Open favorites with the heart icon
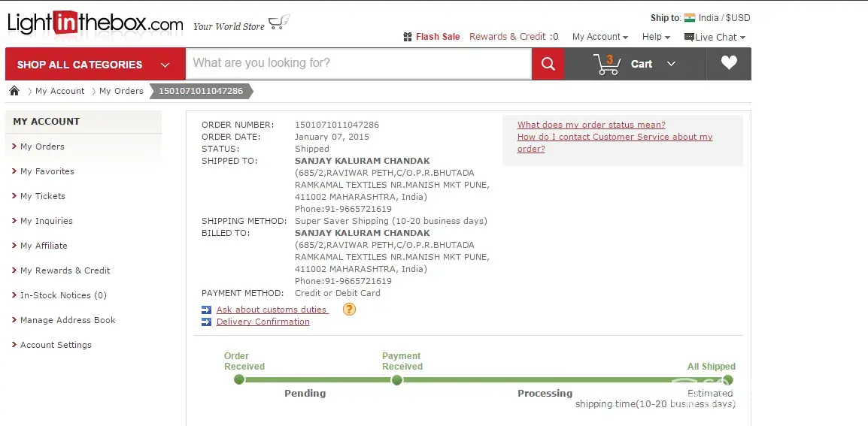868x426 pixels. coord(729,63)
